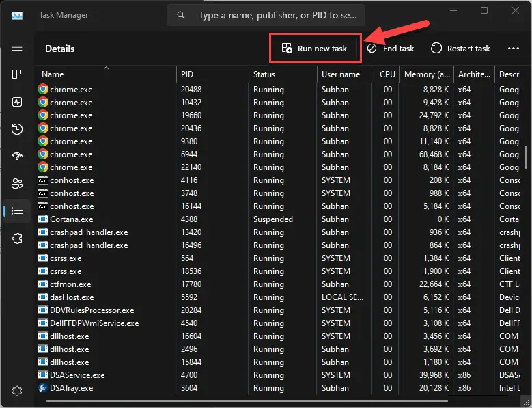Open Task Manager settings gear
This screenshot has height=408, width=532.
(x=17, y=391)
